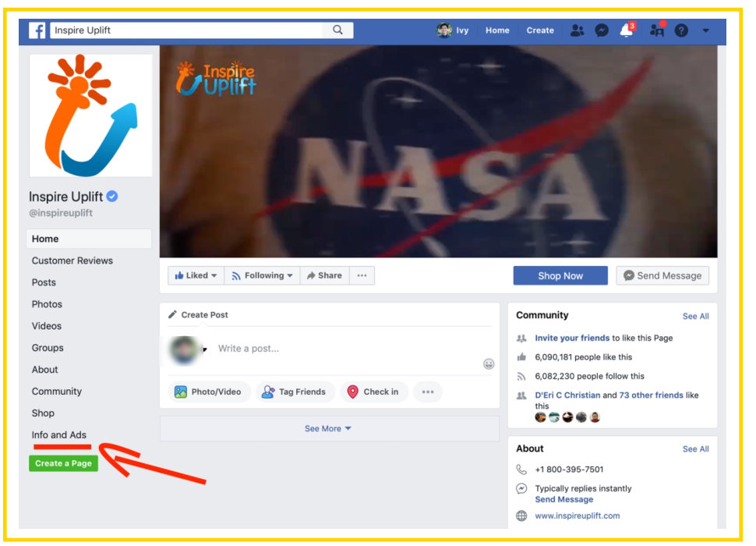Click 6,090,181 people like this text
Screen dimensions: 756x546
coord(584,357)
